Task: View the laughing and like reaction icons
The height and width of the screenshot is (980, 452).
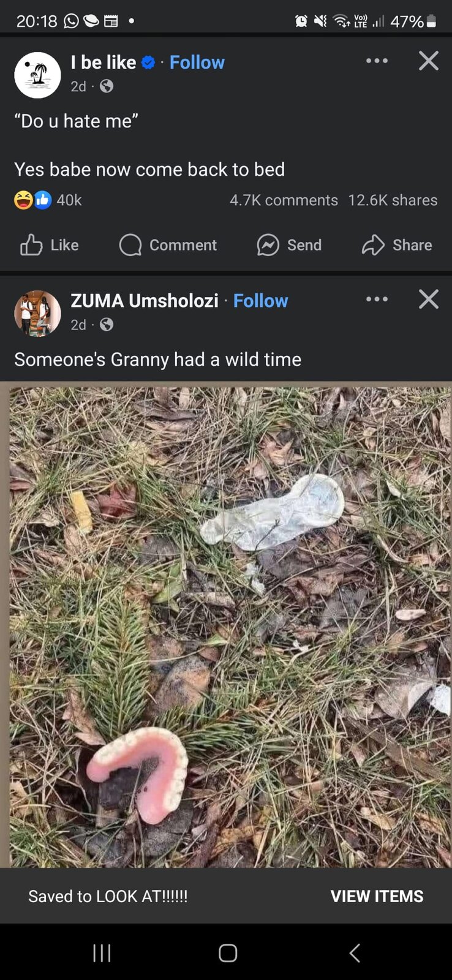Action: coord(33,200)
